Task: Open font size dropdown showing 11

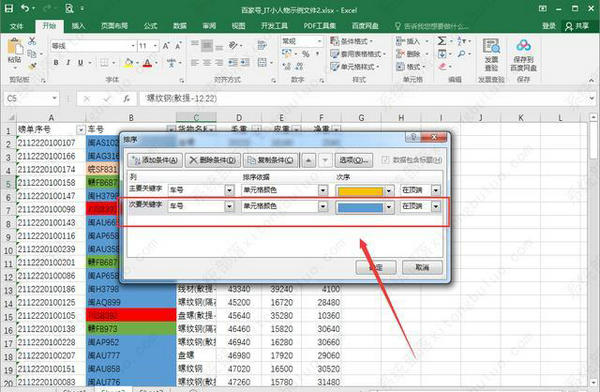Action: point(155,46)
